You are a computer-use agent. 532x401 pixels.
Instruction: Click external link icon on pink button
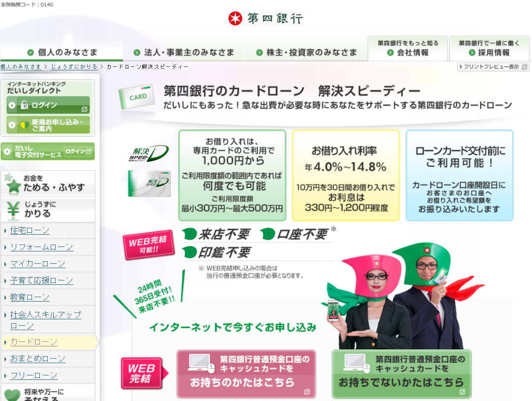coord(307,392)
